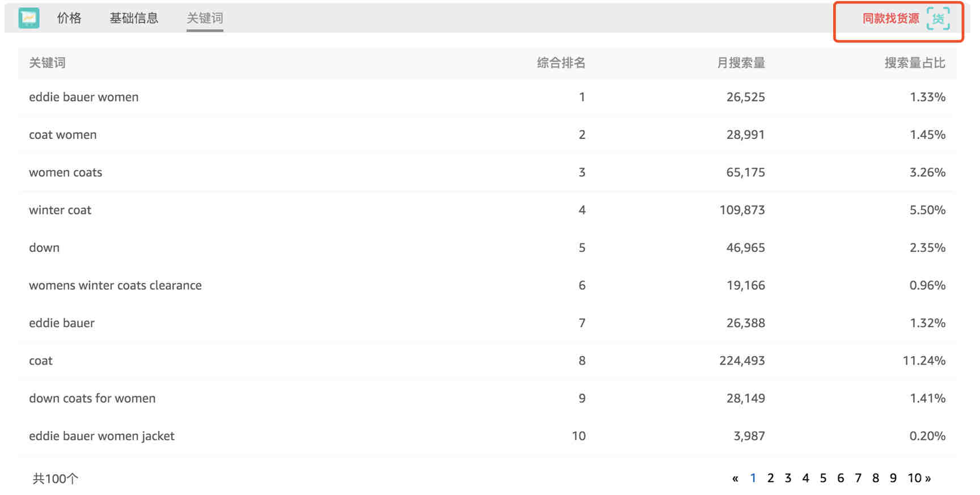This screenshot has width=980, height=495.
Task: Go to page 3
Action: pos(788,478)
